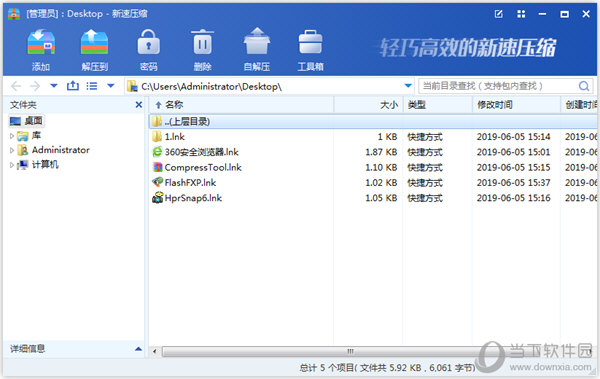
Task: Click the 2019-06-05 15:37 modified time
Action: (514, 183)
